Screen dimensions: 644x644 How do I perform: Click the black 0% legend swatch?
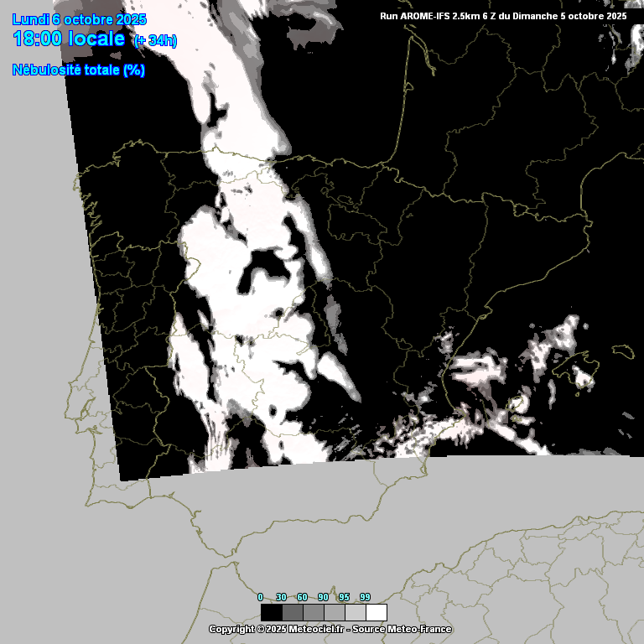[271, 613]
